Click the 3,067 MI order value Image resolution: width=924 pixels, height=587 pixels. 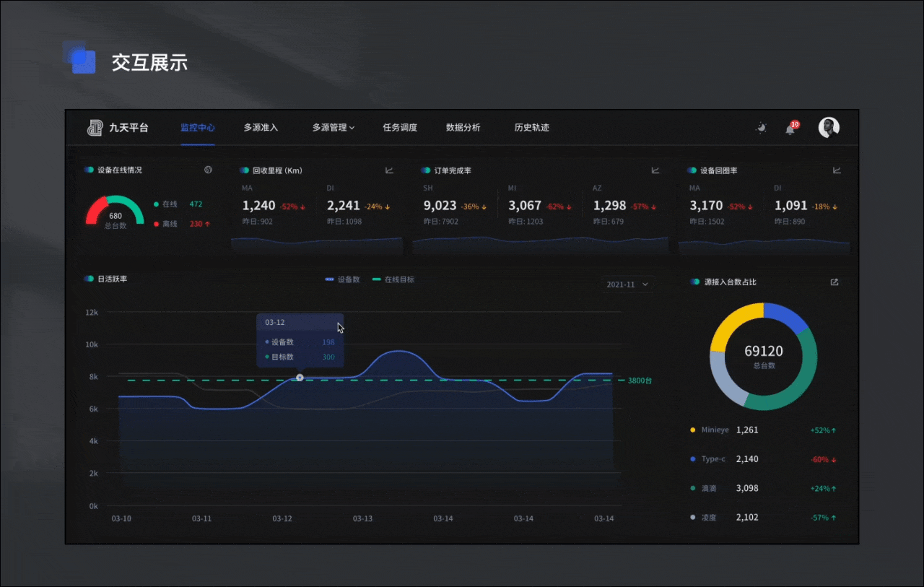coord(525,206)
